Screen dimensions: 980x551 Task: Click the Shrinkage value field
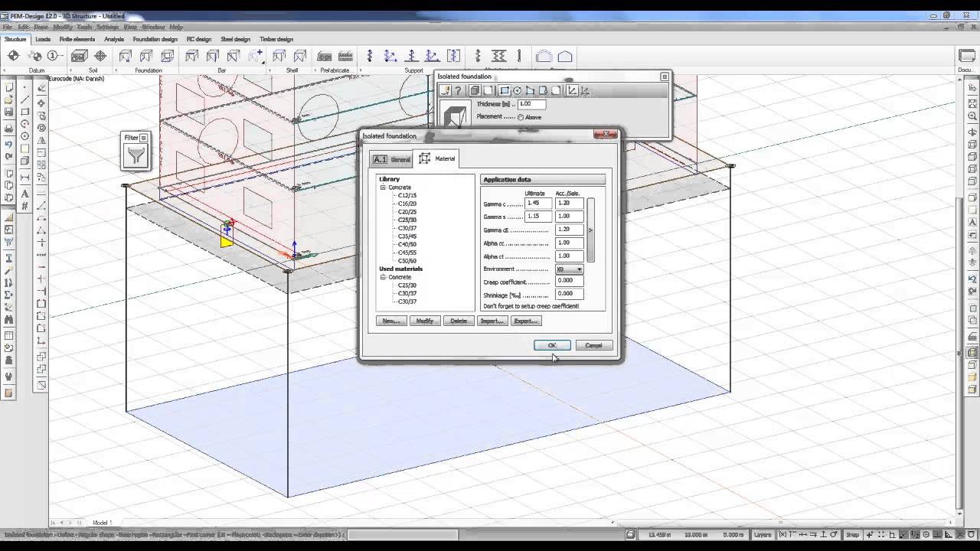(x=570, y=293)
